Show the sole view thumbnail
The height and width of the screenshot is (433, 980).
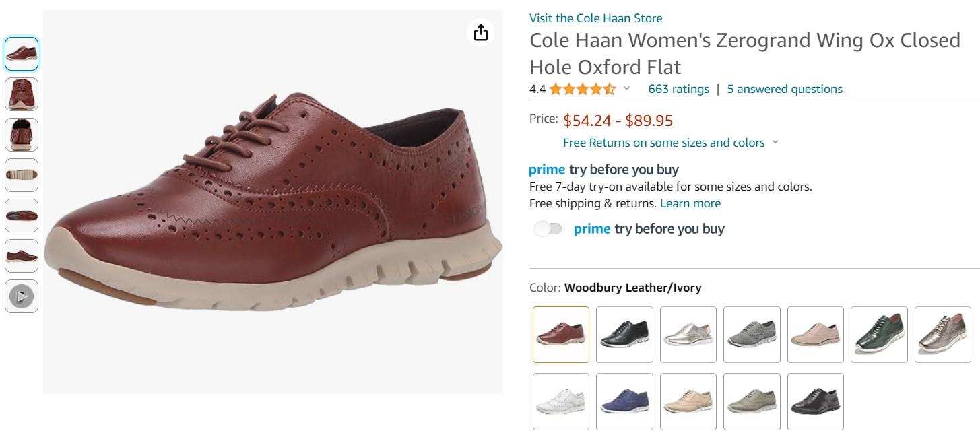click(x=22, y=175)
